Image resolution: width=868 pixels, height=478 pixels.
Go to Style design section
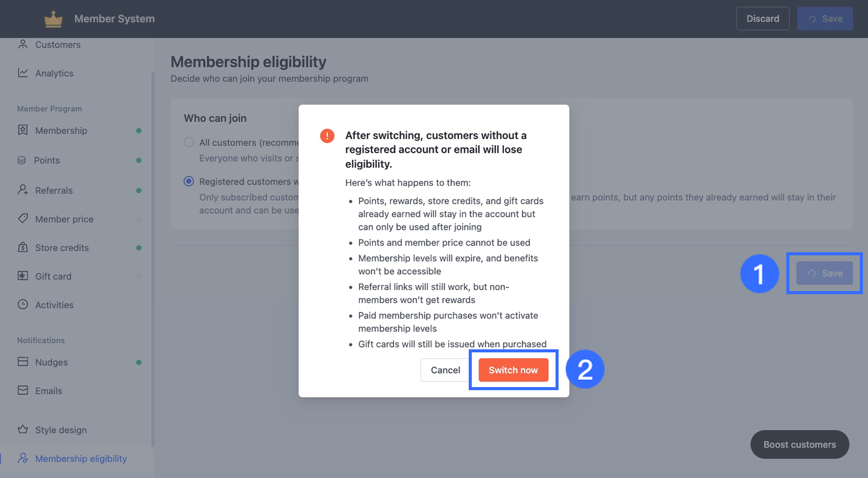tap(61, 430)
